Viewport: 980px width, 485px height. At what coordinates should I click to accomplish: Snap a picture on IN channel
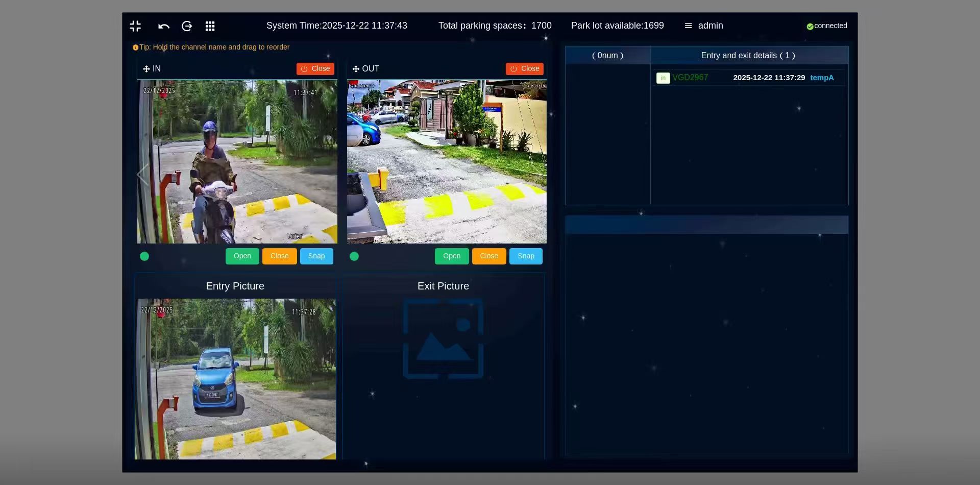click(316, 256)
